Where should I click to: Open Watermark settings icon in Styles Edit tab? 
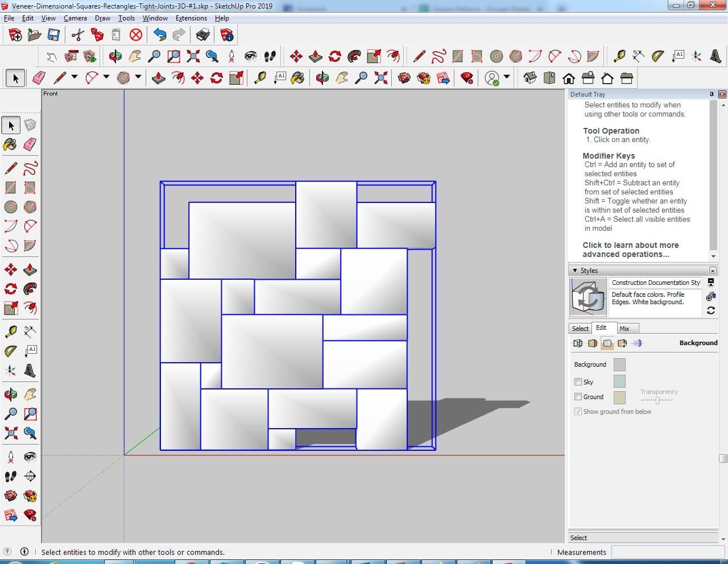pos(622,343)
